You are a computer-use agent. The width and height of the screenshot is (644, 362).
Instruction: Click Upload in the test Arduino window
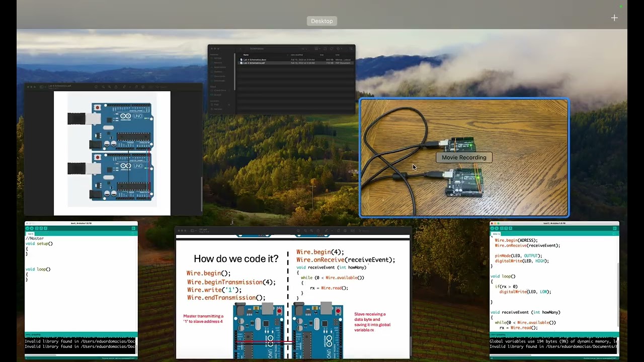(x=31, y=228)
